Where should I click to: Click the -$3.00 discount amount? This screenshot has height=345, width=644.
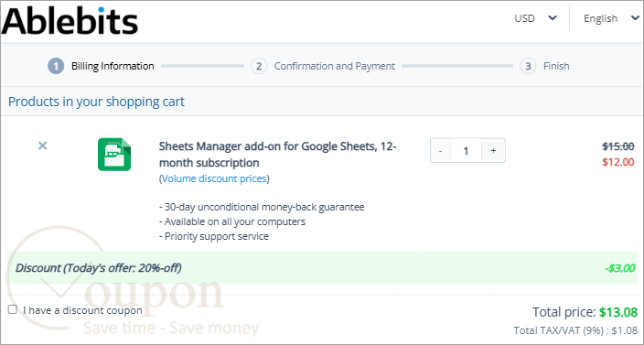point(620,269)
